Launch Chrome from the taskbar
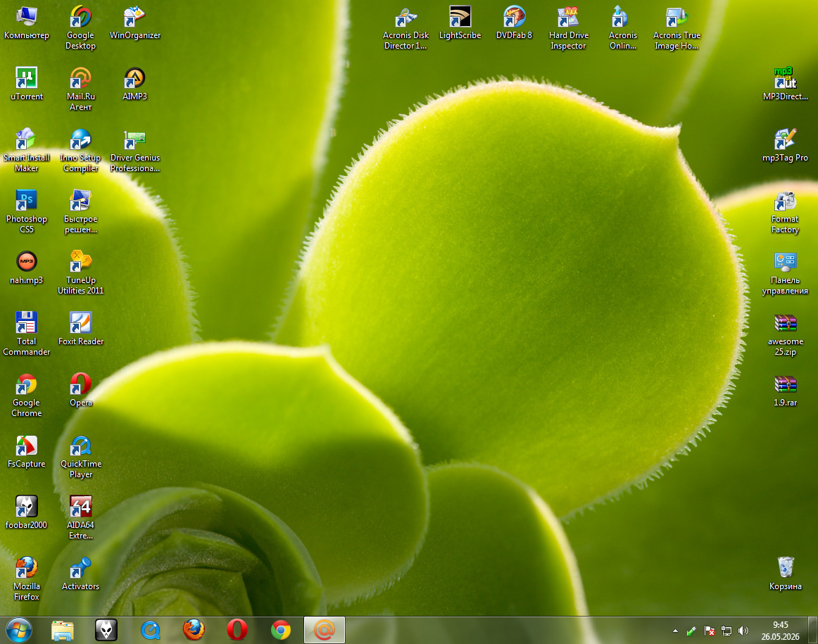The width and height of the screenshot is (818, 644). coord(281,630)
